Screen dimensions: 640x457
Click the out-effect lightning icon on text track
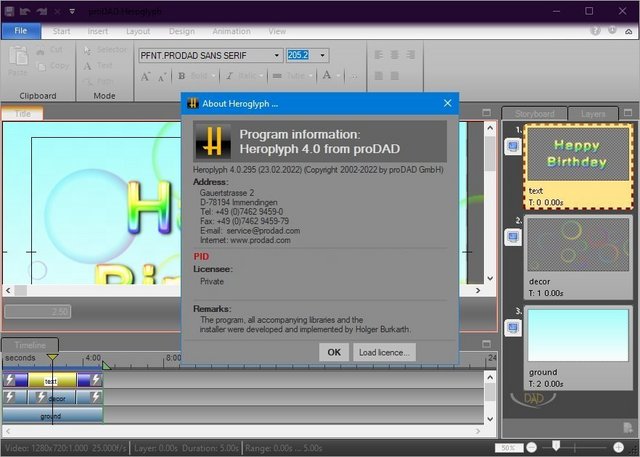click(x=96, y=380)
